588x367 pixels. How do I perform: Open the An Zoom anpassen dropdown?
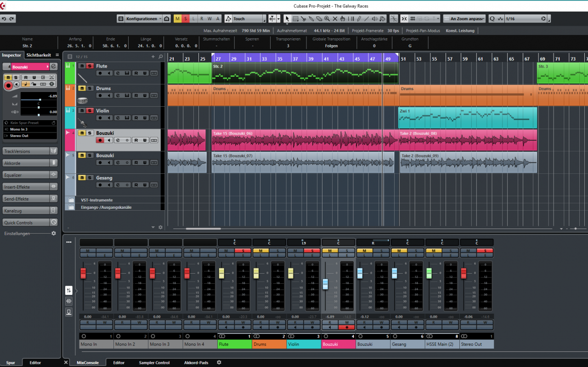(x=464, y=19)
